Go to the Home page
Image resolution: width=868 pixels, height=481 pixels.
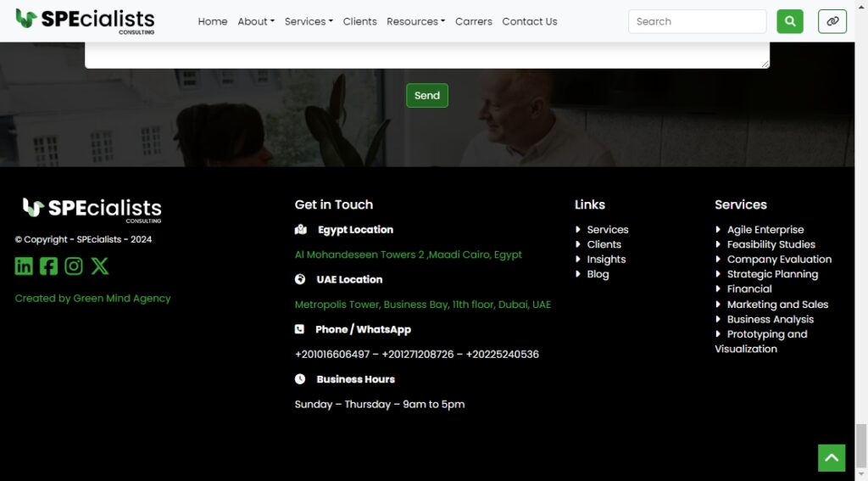213,21
